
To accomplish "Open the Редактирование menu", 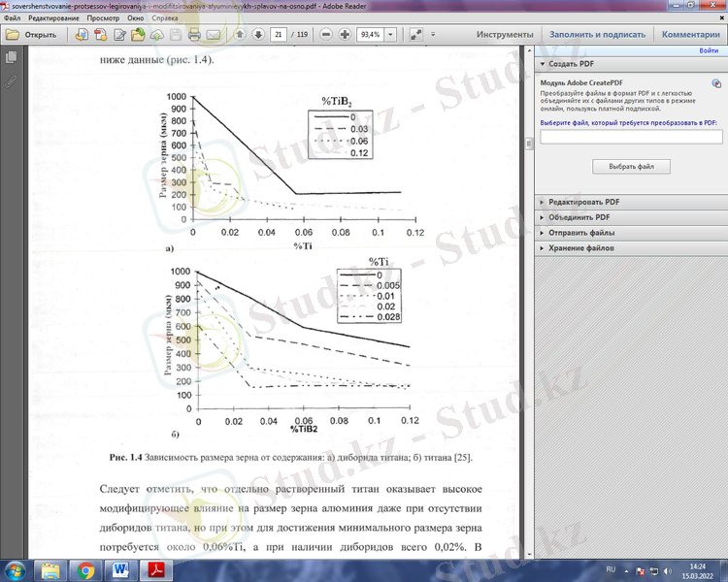I will [55, 18].
